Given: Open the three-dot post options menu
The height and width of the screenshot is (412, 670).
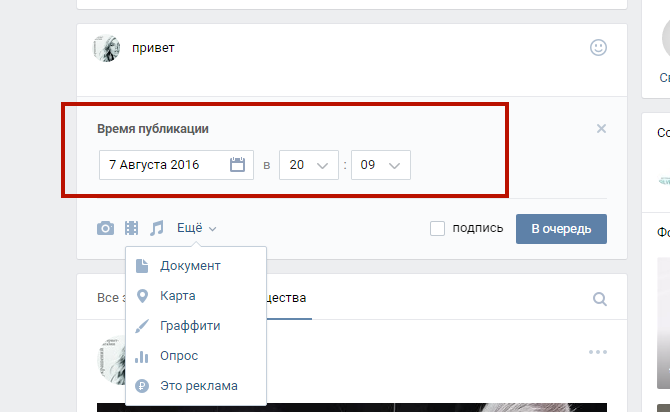Looking at the screenshot, I should (x=598, y=352).
